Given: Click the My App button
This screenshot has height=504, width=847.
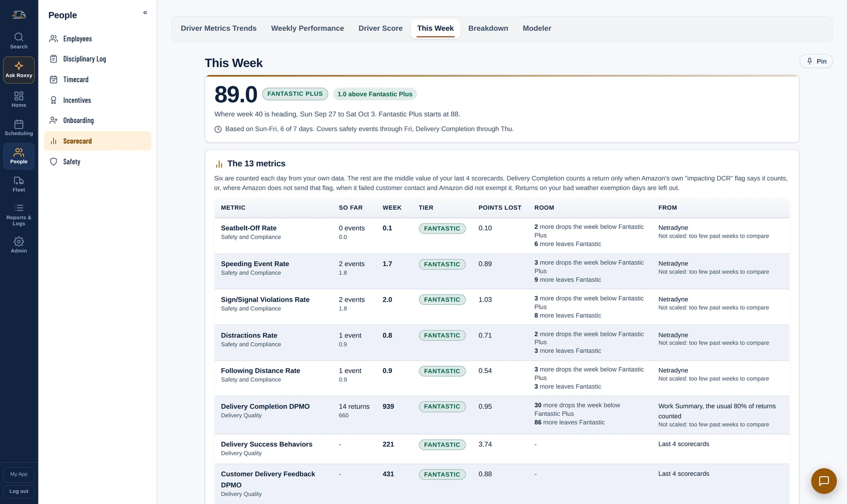Looking at the screenshot, I should coord(19,474).
